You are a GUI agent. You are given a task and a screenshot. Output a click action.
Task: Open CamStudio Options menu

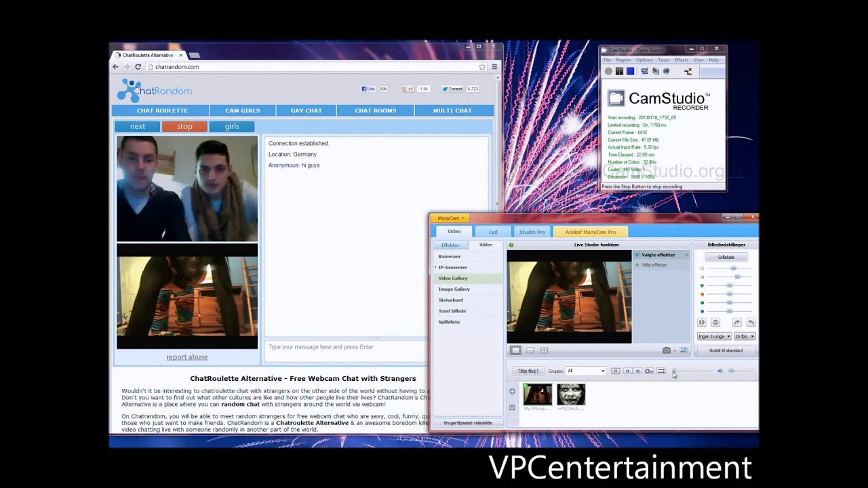pos(644,60)
